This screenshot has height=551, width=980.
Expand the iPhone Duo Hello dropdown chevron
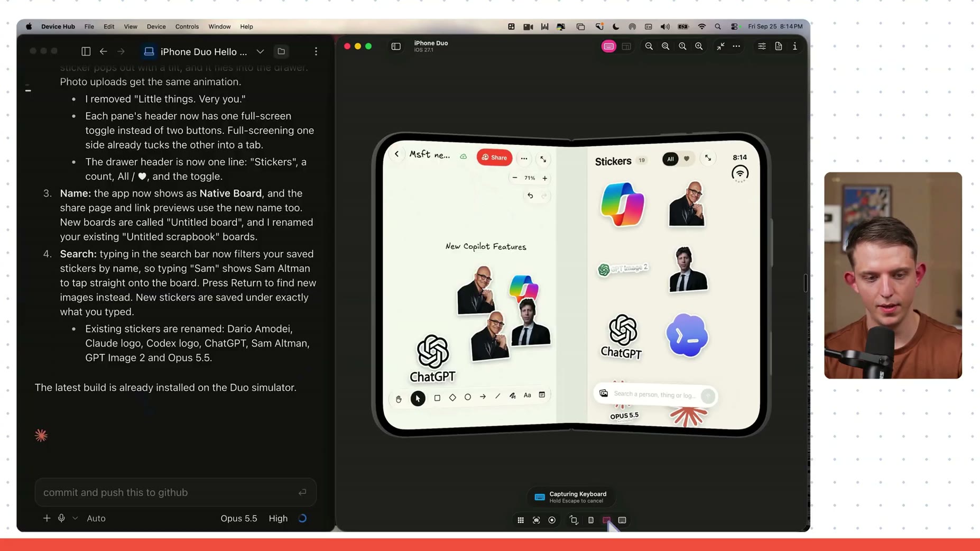coord(260,51)
